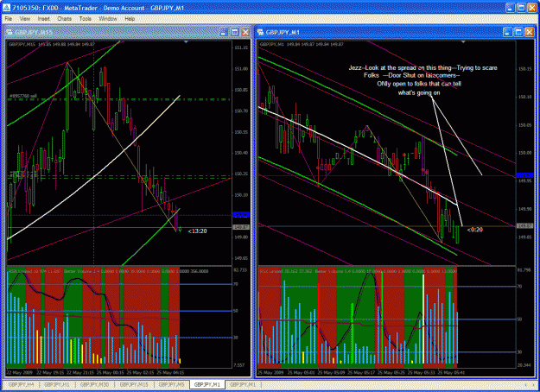The width and height of the screenshot is (540, 392).
Task: Click the 150.15 price on M1 scale
Action: tap(524, 69)
